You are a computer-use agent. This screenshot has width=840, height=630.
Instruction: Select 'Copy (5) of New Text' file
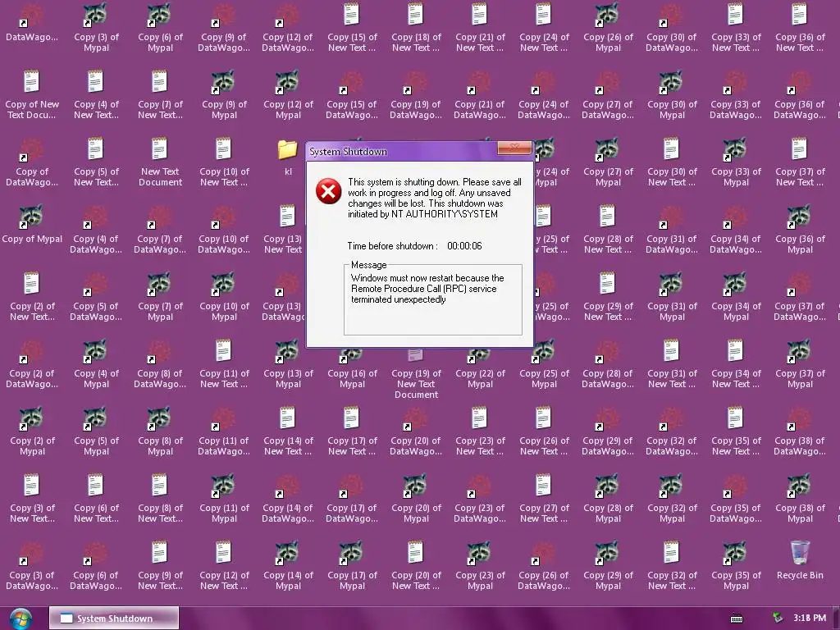(96, 162)
